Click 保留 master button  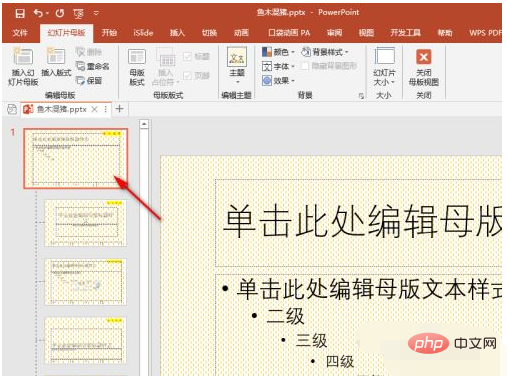[x=89, y=80]
